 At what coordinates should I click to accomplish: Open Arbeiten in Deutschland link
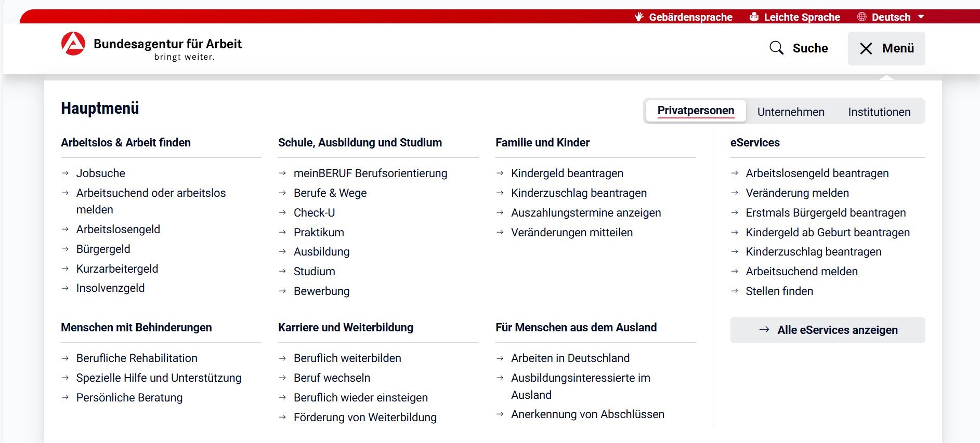point(570,358)
